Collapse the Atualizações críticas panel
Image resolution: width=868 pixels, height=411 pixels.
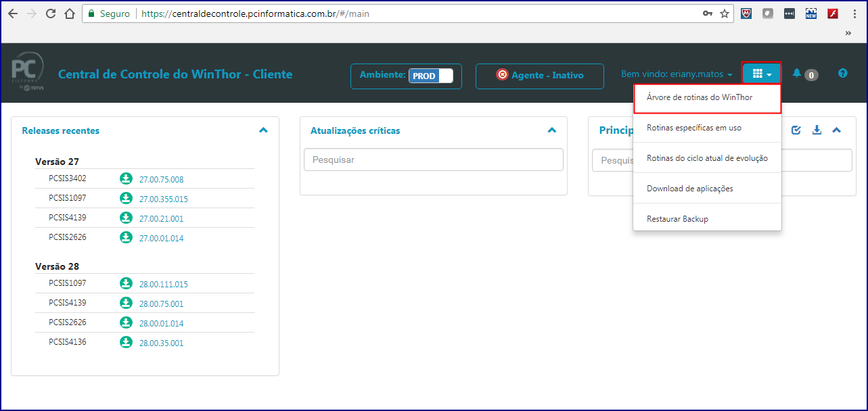(552, 130)
